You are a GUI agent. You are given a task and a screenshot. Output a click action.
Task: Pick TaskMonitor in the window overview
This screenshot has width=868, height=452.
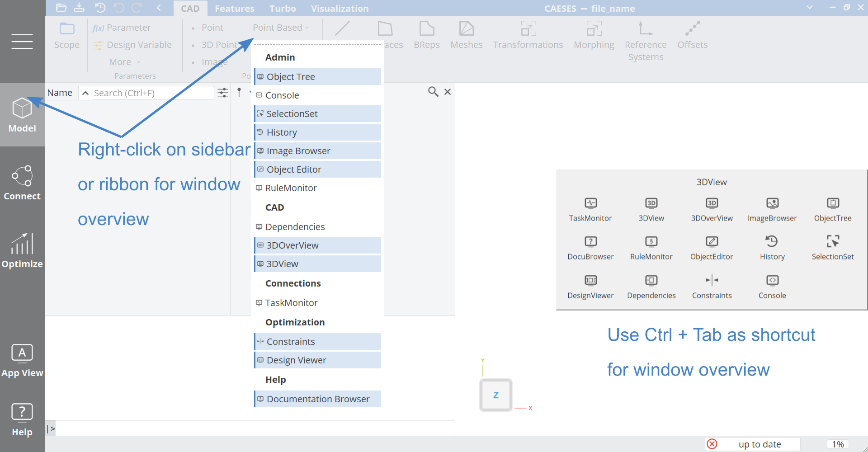[590, 210]
